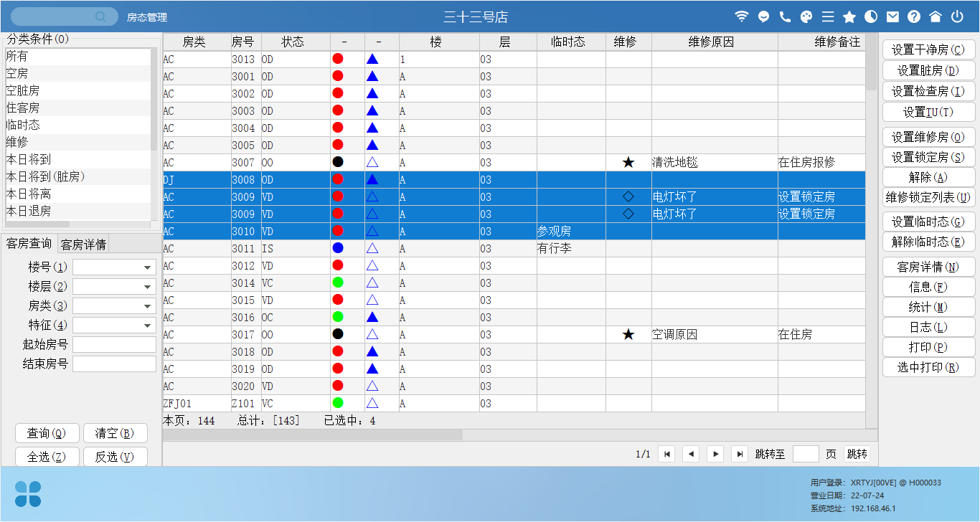980x522 pixels.
Task: Click the filled triangle of room 3016
Action: point(372,317)
